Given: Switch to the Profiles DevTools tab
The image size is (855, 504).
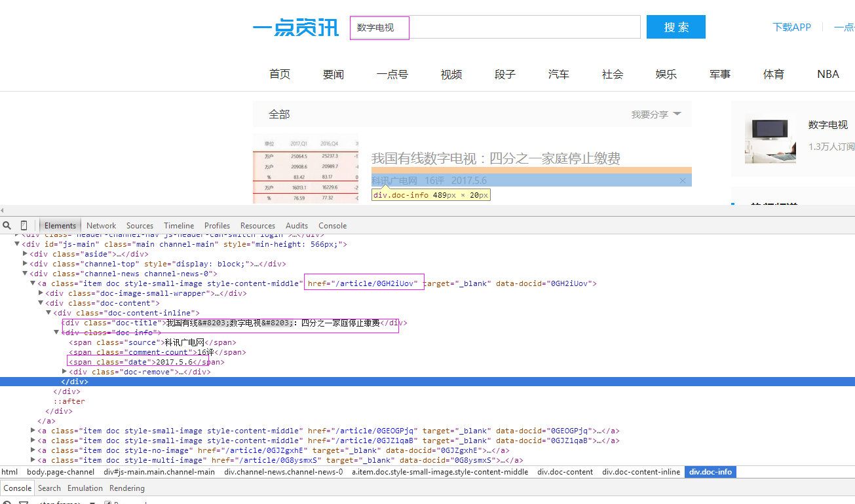Looking at the screenshot, I should [x=218, y=225].
